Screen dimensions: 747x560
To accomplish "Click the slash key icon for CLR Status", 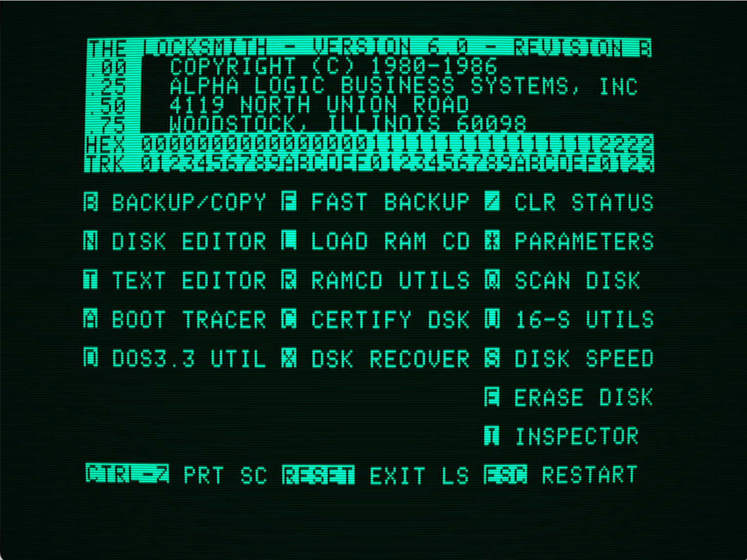I will (x=492, y=202).
